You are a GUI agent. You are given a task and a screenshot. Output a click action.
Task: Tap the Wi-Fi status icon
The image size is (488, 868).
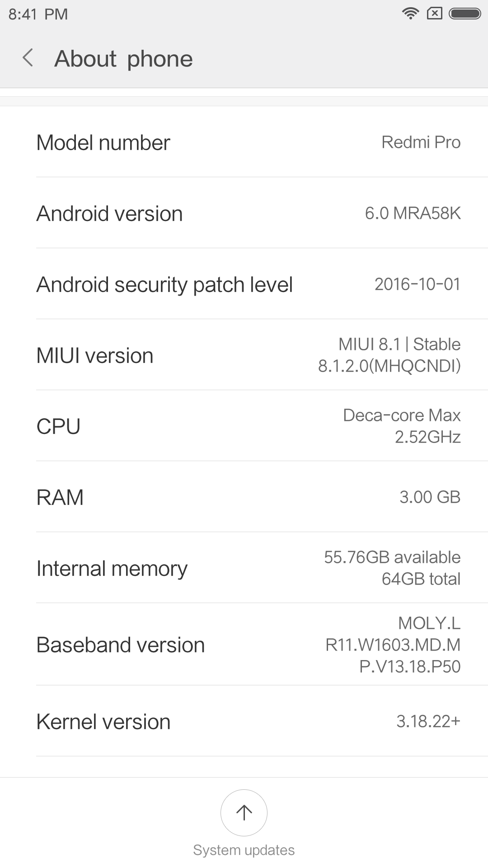click(x=410, y=14)
